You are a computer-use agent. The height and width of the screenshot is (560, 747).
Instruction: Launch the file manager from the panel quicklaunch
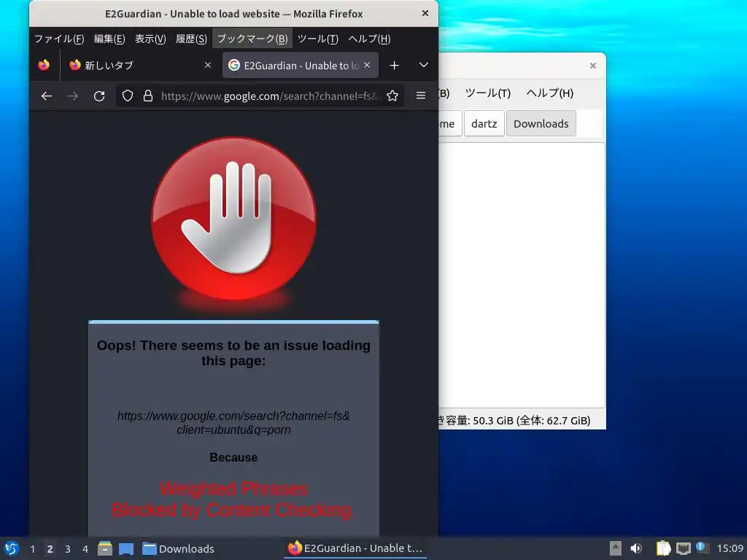pyautogui.click(x=105, y=548)
